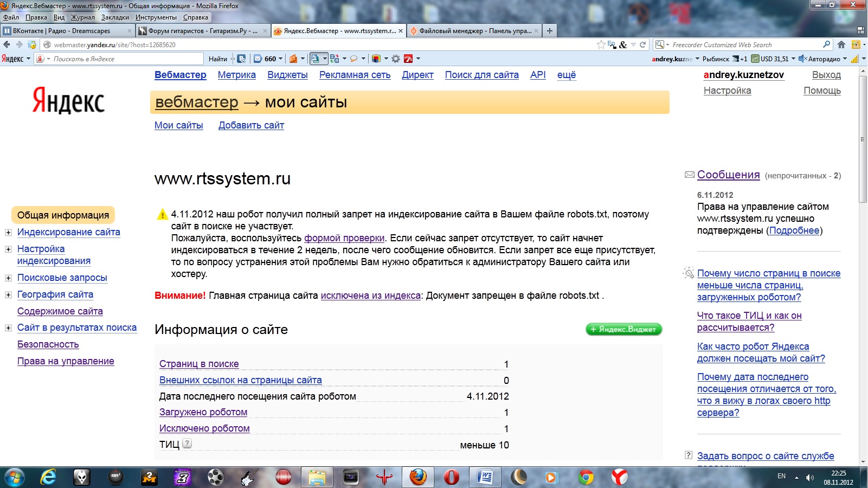868x488 pixels.
Task: Click the исключена из индекса link
Action: click(371, 296)
